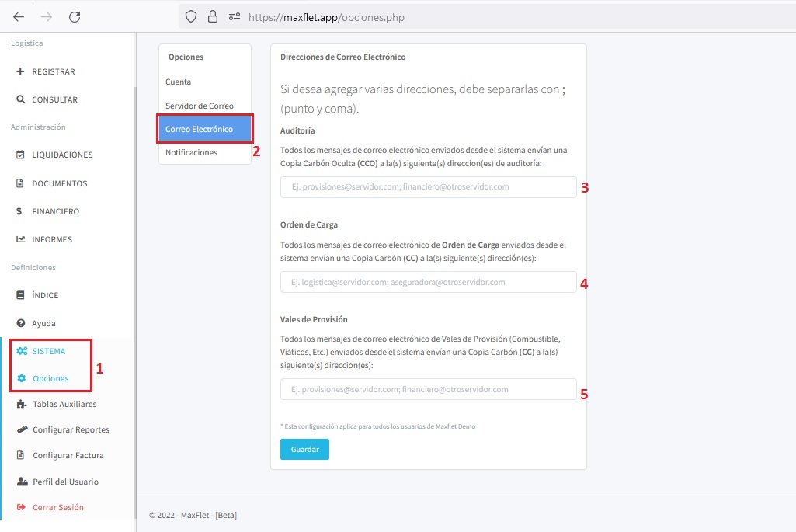This screenshot has height=532, width=796.
Task: Click the dollar sign icon for FINANCIERO
Action: tap(21, 211)
